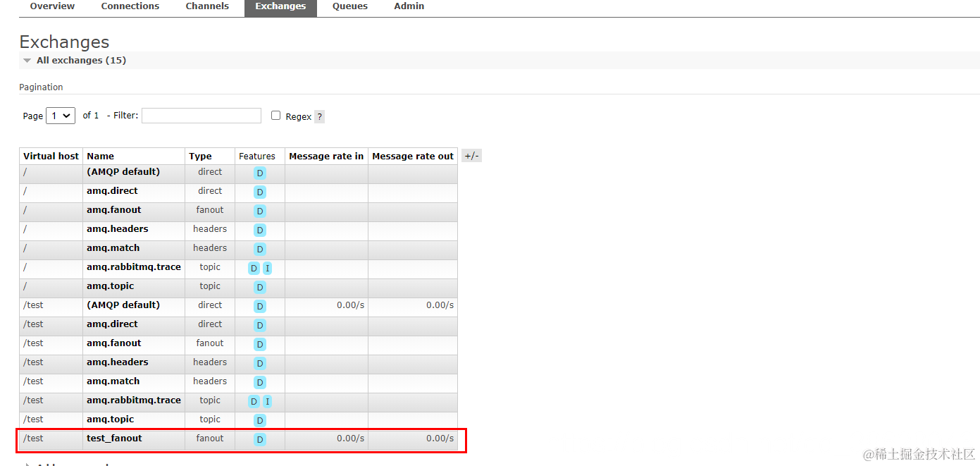Screen dimensions: 980x466
Task: Click the Exchanges page heading
Action: (x=64, y=42)
